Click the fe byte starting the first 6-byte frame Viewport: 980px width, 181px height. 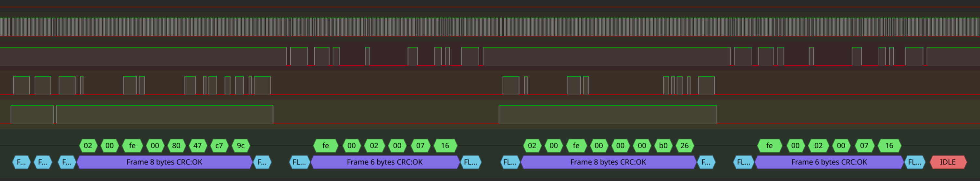[x=326, y=146]
